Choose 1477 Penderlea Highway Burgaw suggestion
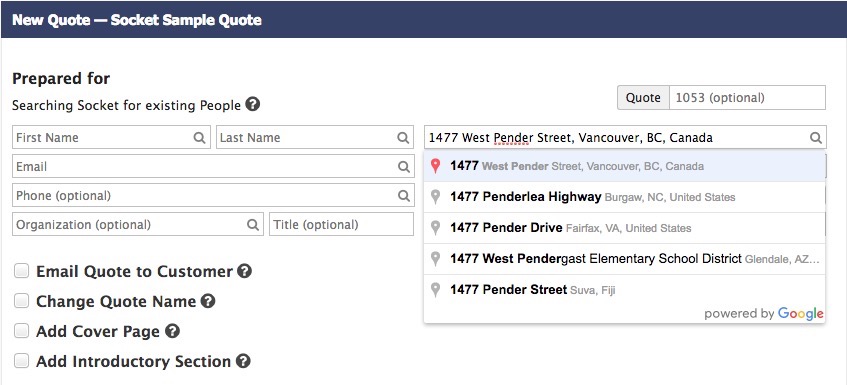Image resolution: width=847 pixels, height=385 pixels. coord(624,197)
